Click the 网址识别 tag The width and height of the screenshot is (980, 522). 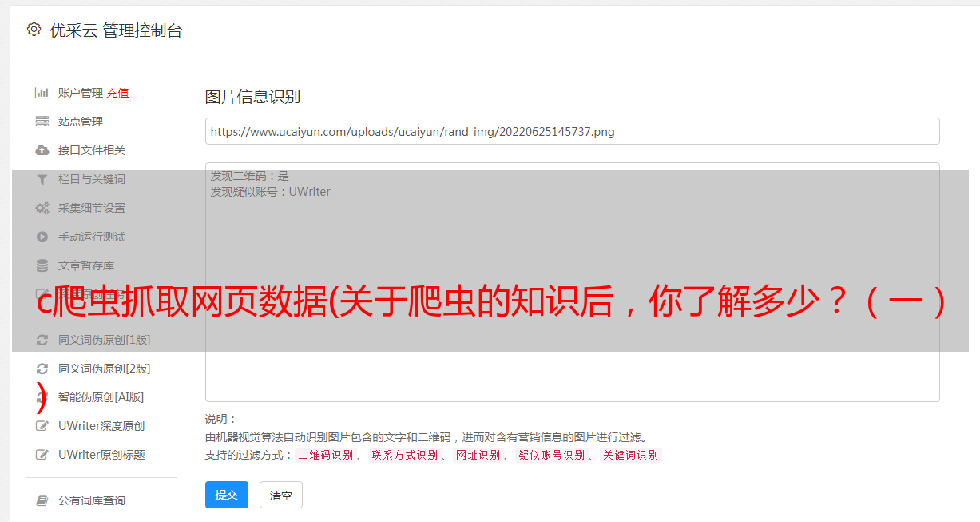point(478,455)
